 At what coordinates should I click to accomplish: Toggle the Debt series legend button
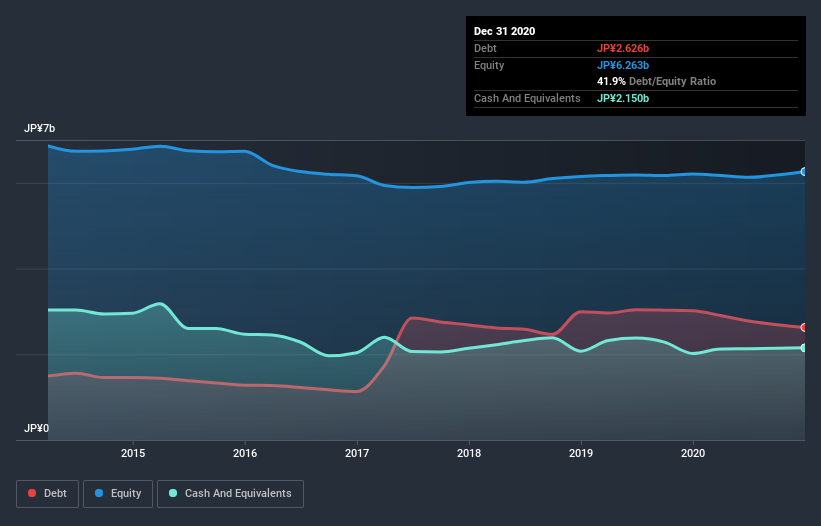point(48,494)
